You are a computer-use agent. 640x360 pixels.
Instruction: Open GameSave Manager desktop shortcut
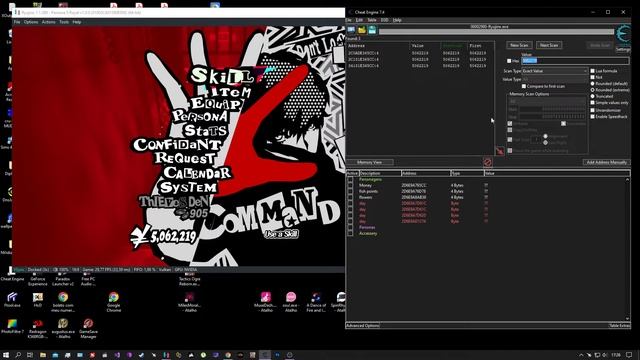[x=88, y=328]
